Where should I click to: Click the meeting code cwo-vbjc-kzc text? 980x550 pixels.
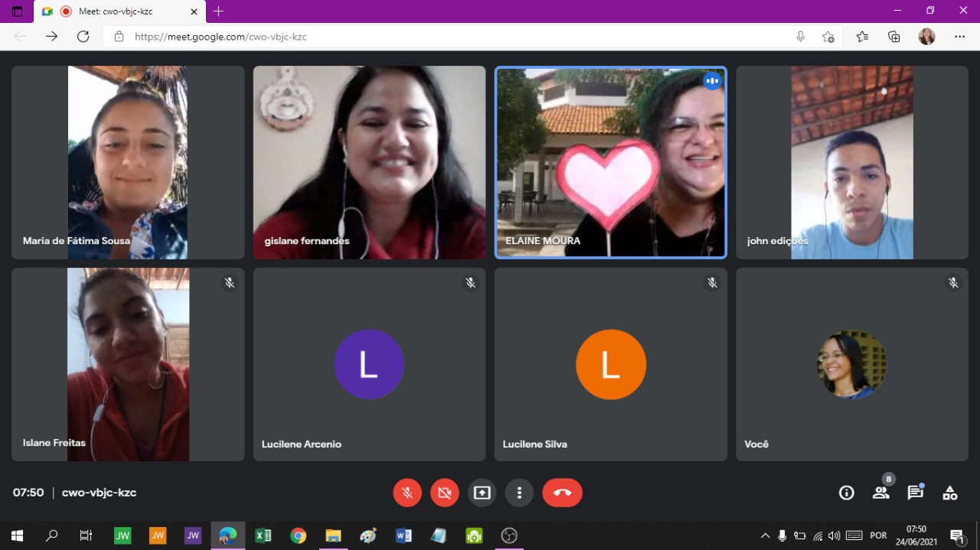click(99, 493)
